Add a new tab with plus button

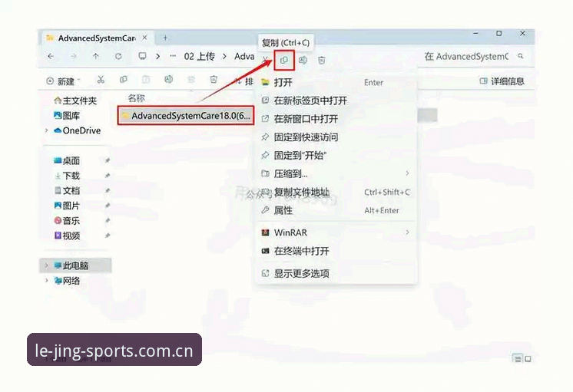tap(165, 38)
